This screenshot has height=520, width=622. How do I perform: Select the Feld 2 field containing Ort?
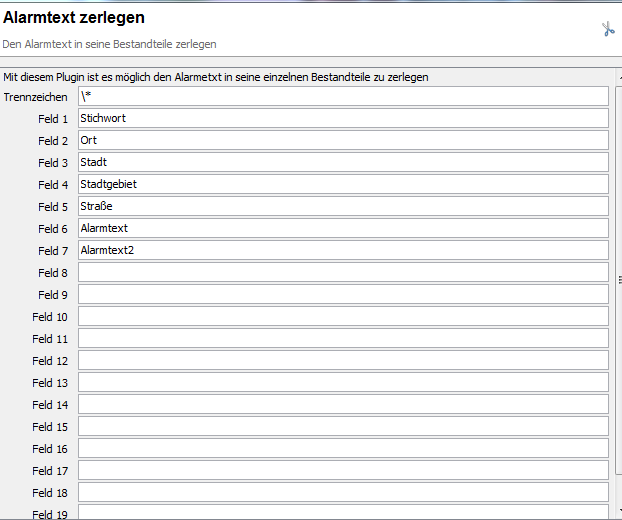coord(342,141)
